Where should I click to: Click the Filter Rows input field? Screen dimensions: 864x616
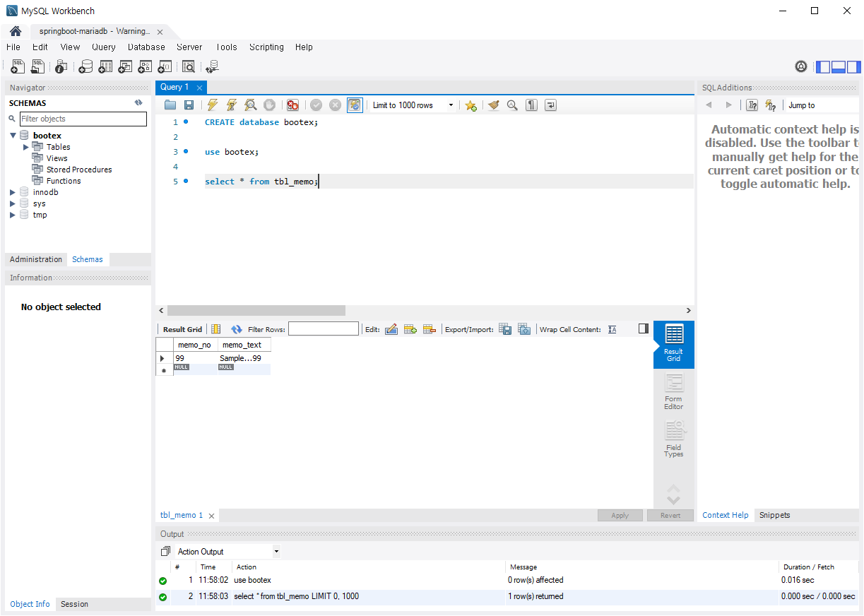[x=324, y=328]
